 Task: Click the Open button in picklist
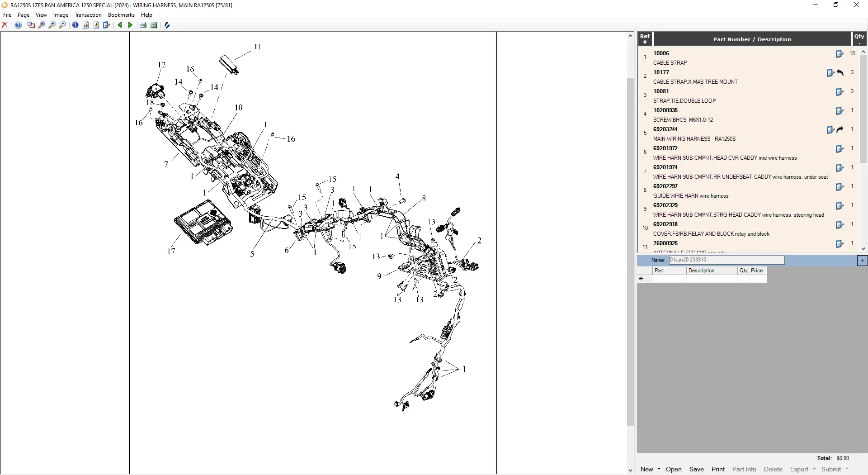coord(674,469)
